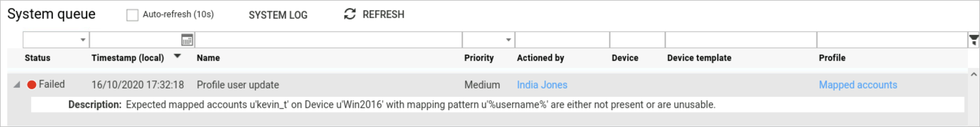This screenshot has height=127, width=980.
Task: Click the Actioned by filter field
Action: pyautogui.click(x=561, y=40)
